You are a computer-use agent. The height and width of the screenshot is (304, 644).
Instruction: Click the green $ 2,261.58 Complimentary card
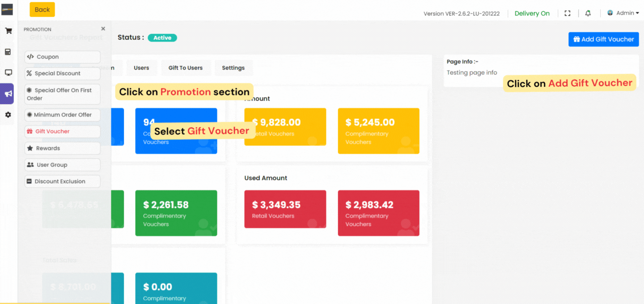pos(176,213)
